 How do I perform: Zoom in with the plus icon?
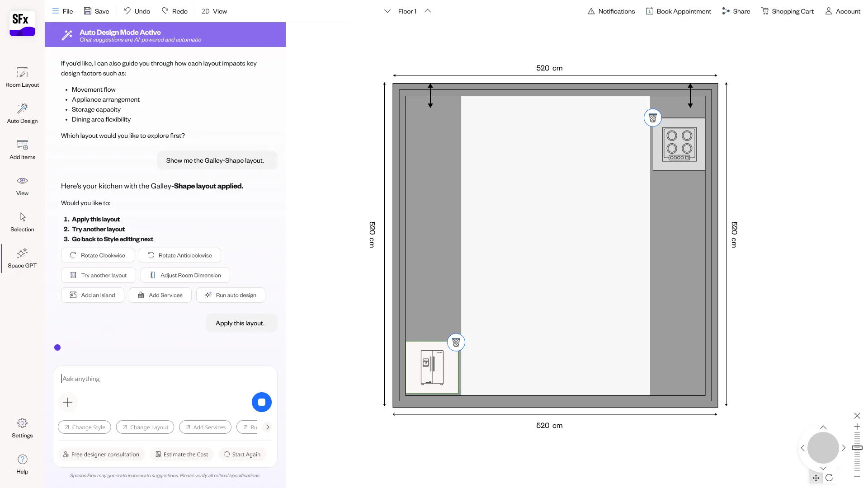coord(857,427)
